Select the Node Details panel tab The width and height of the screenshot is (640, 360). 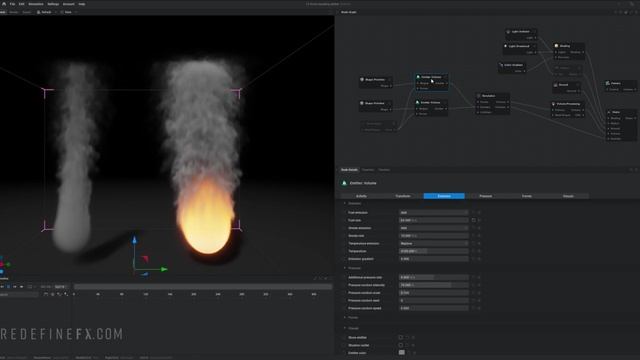349,170
